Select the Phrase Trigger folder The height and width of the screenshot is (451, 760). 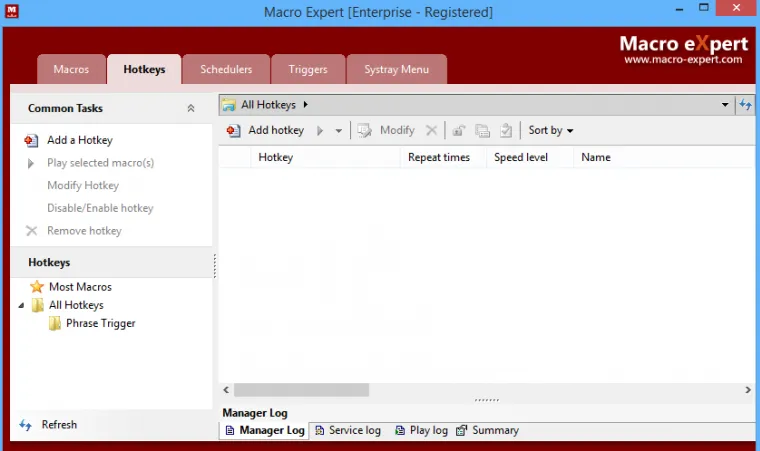100,323
